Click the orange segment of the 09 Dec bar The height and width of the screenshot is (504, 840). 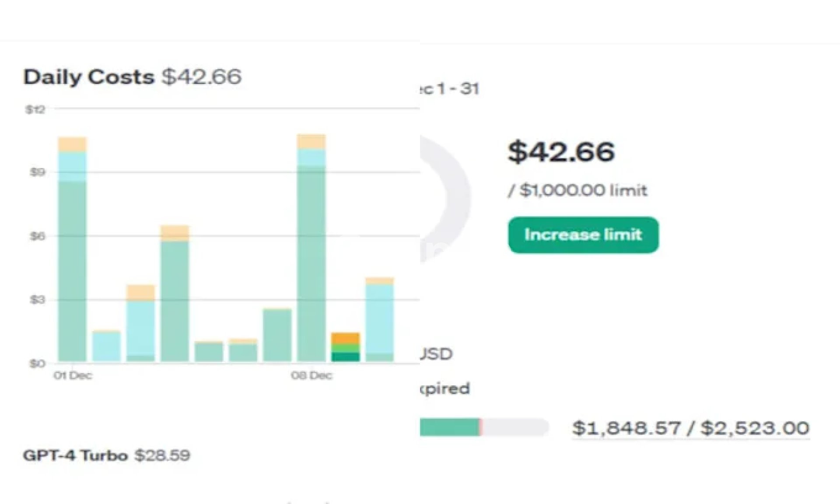345,338
